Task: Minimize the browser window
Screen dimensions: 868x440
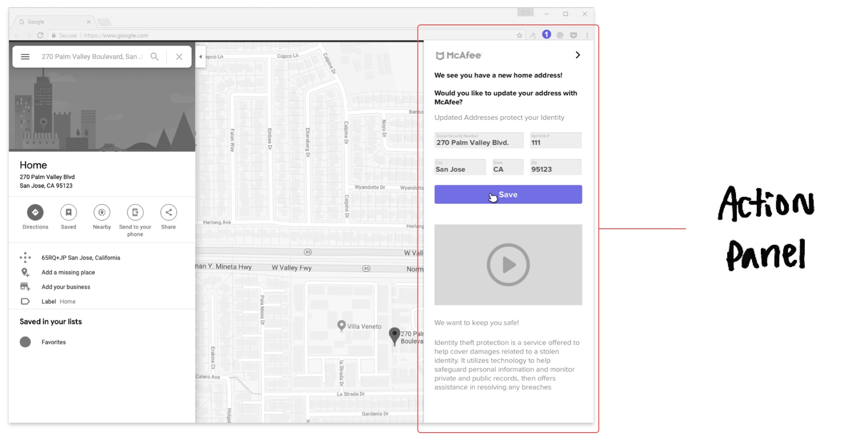Action: point(547,14)
